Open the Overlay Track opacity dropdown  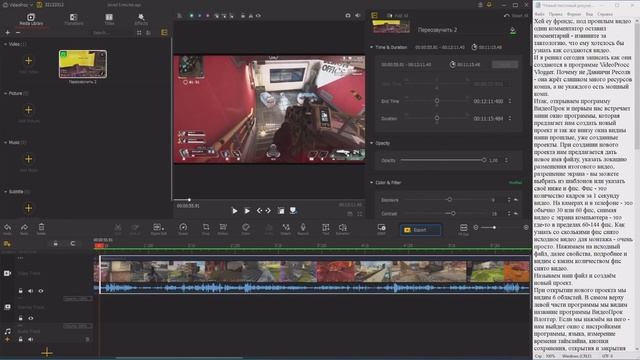(x=78, y=326)
